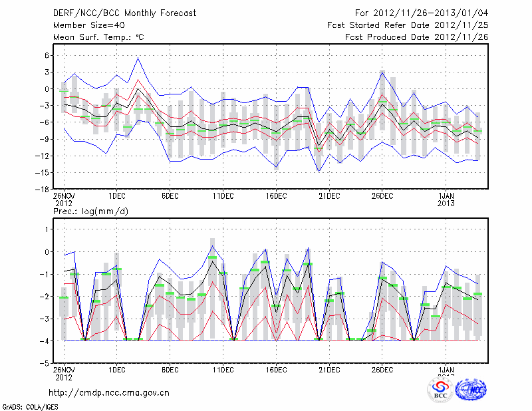532x411 pixels.
Task: Click 1DEC on the temperature chart axis
Action: coord(116,196)
